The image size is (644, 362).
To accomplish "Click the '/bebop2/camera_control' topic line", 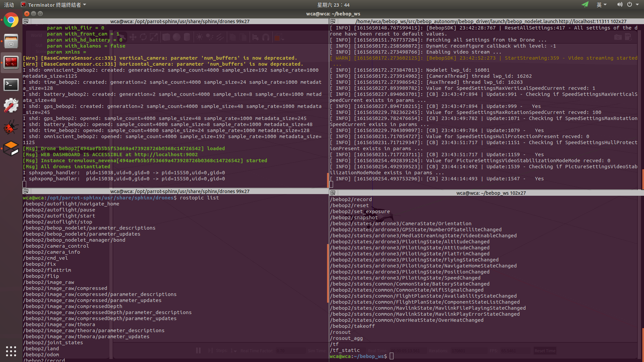I will [56, 246].
